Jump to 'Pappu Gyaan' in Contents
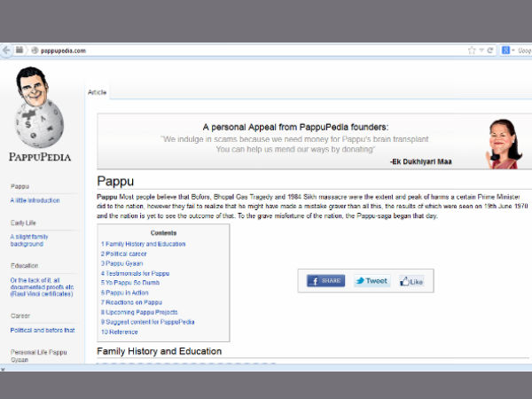The image size is (532, 399). click(x=124, y=263)
